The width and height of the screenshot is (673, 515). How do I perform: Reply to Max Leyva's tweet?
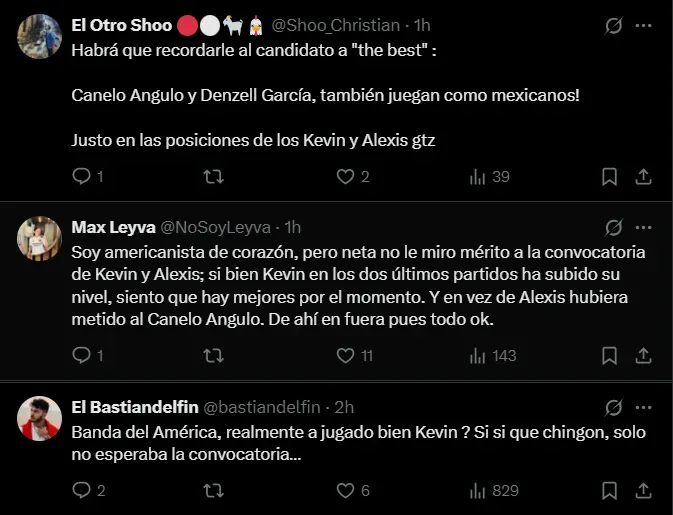[82, 355]
